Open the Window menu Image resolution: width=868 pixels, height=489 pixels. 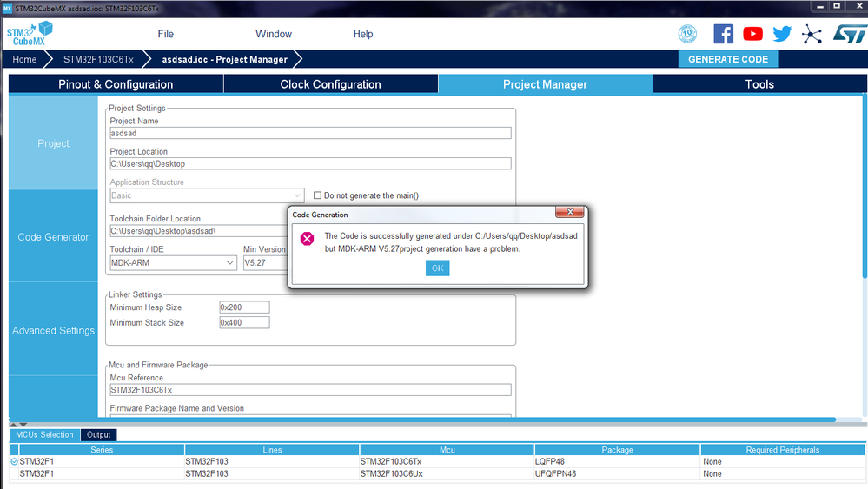(x=274, y=34)
